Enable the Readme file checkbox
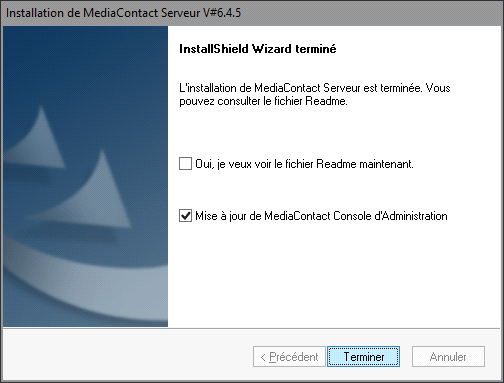504x383 pixels. (x=185, y=164)
